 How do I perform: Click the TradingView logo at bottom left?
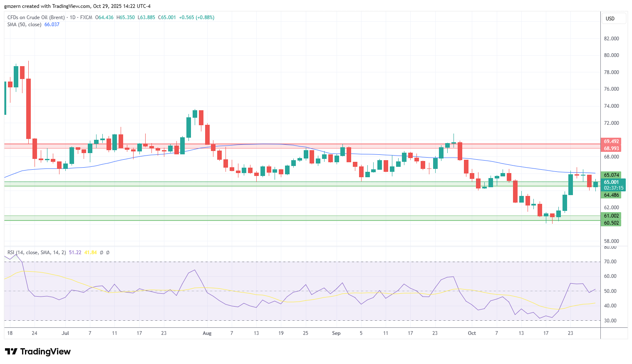38,352
